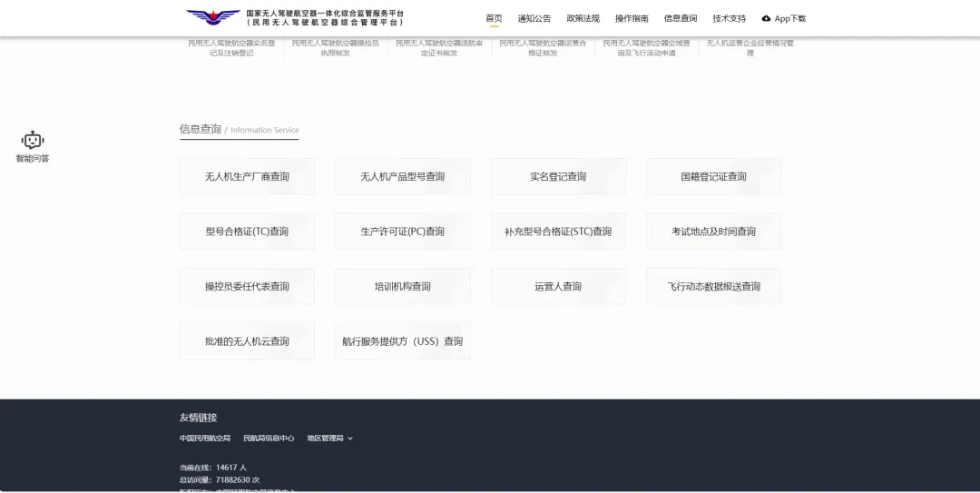
Task: Open 国籍登记证查询
Action: (x=714, y=176)
